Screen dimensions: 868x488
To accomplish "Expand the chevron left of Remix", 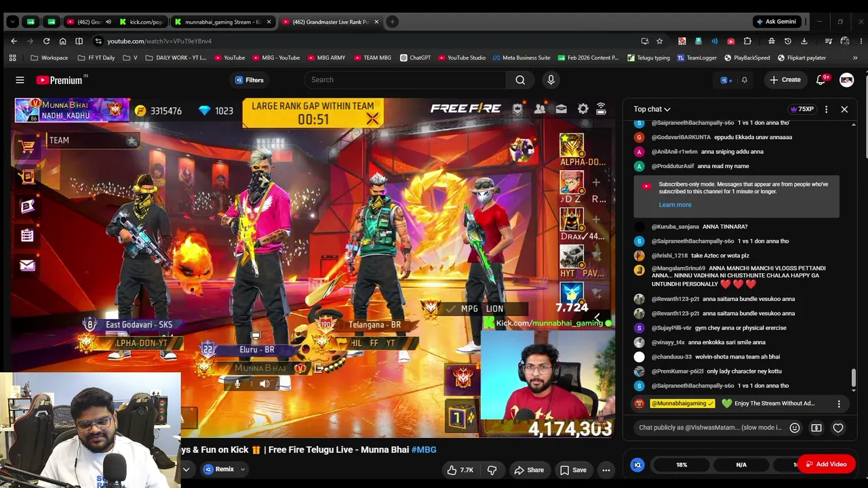I will pos(186,470).
